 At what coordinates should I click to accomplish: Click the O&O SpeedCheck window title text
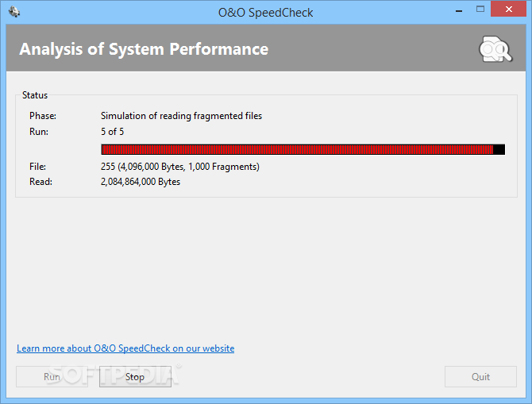coord(265,12)
